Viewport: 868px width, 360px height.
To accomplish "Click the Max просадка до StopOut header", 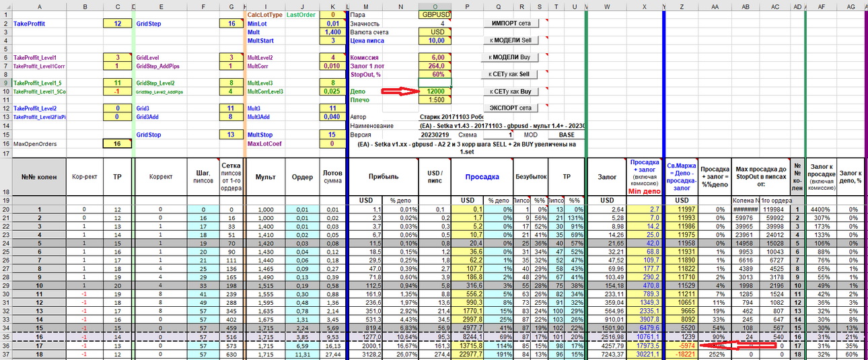I will click(760, 177).
